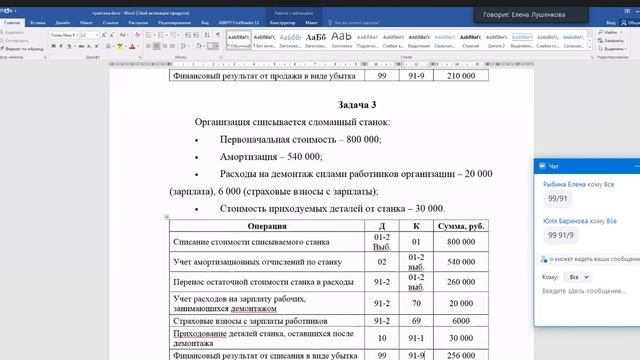The width and height of the screenshot is (640, 360).
Task: Apply numbered list icon
Action: pyautogui.click(x=162, y=35)
